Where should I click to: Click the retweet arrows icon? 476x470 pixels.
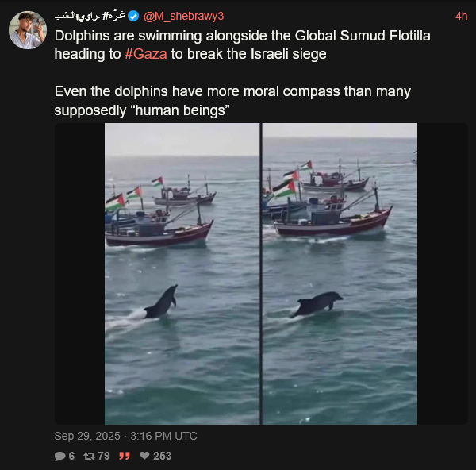pyautogui.click(x=90, y=456)
